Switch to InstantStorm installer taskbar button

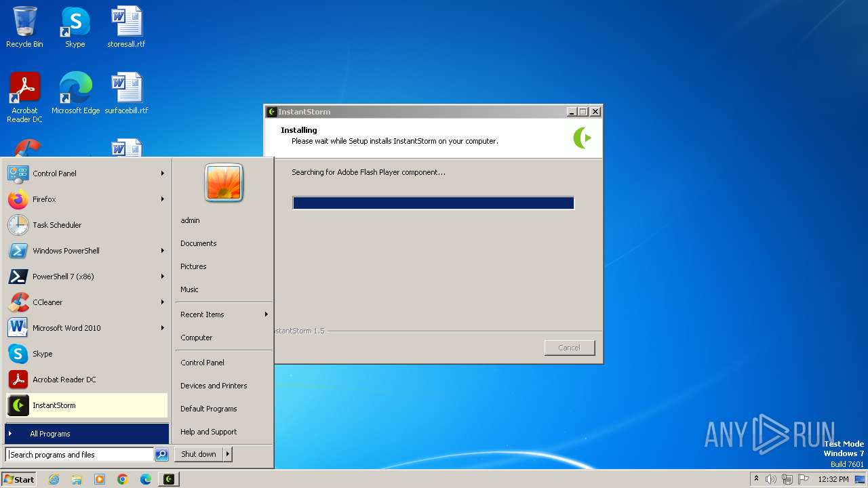click(169, 479)
